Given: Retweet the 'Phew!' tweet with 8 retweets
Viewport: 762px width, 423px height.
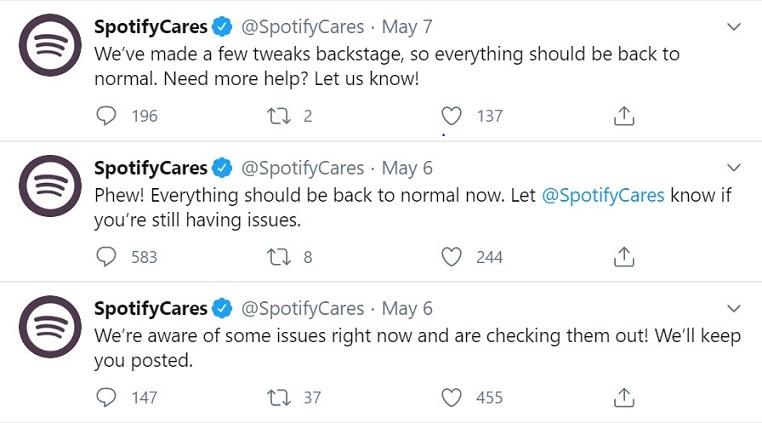Looking at the screenshot, I should tap(279, 257).
